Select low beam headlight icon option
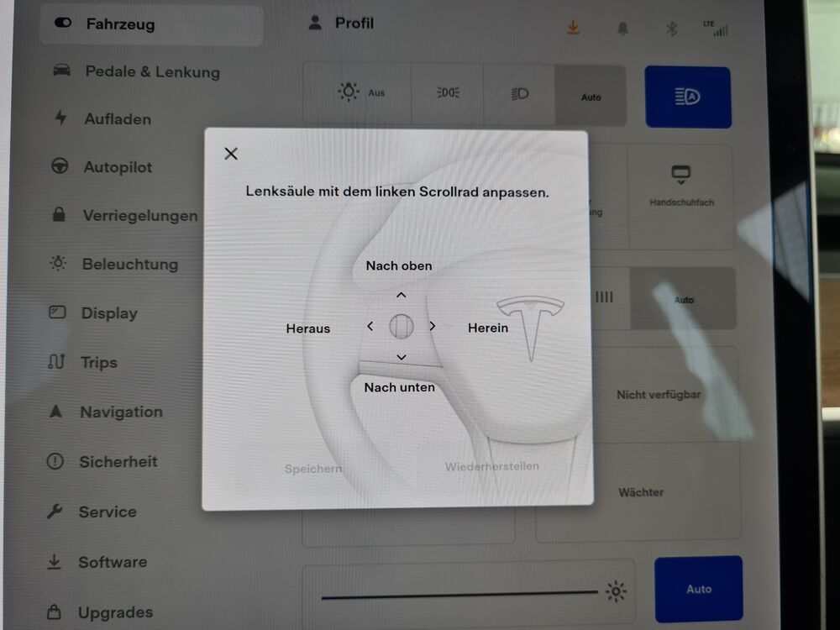Viewport: 840px width, 630px height. (x=520, y=94)
